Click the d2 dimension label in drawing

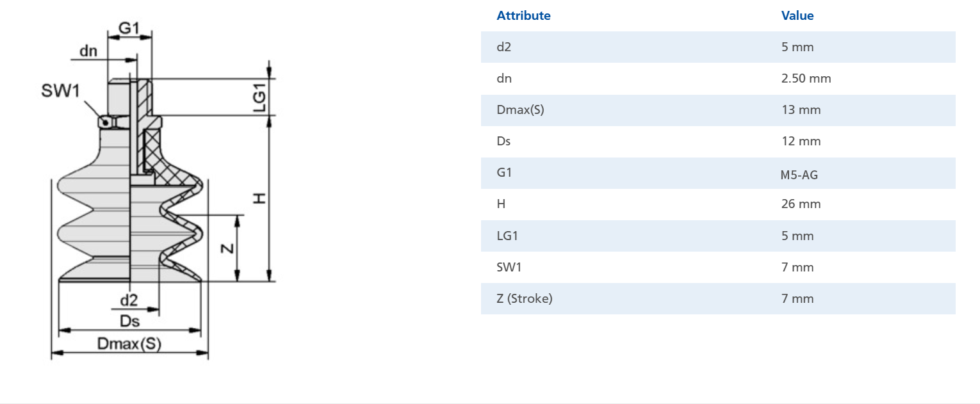(129, 300)
